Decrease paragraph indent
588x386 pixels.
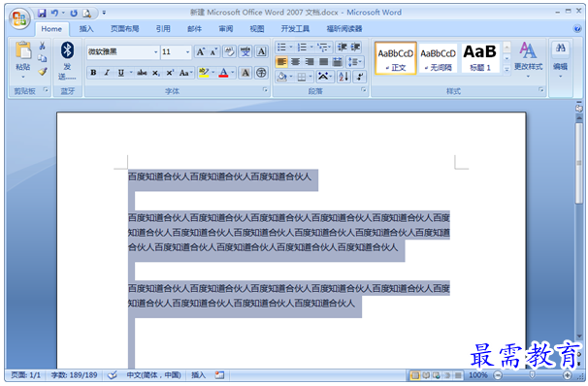tap(342, 48)
